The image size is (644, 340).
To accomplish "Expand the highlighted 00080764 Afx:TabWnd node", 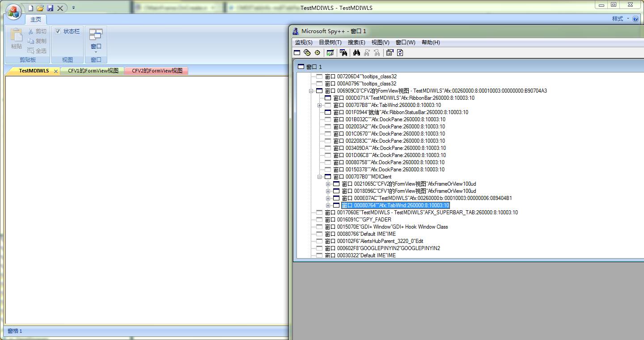I will coord(328,205).
